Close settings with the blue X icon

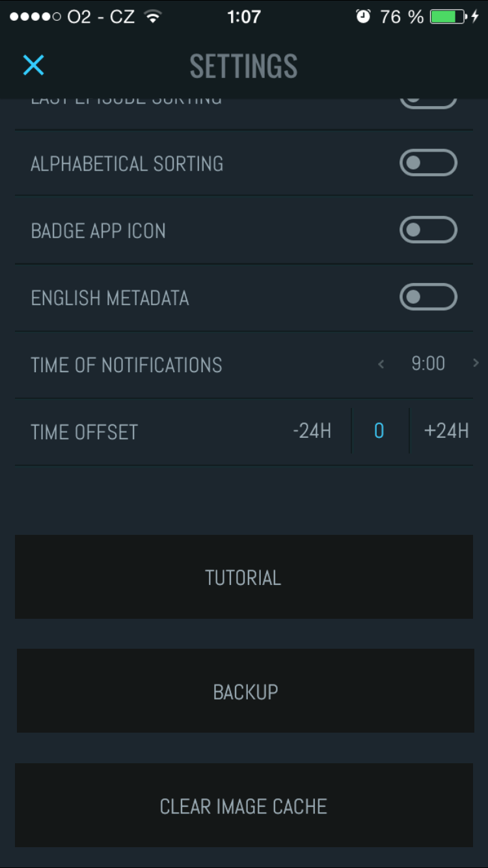[33, 65]
